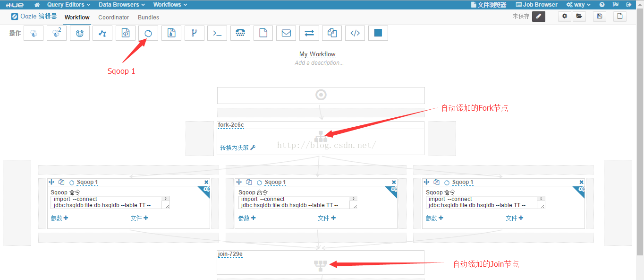Open the 文件浏览器 file browser
This screenshot has height=280, width=644.
[489, 5]
